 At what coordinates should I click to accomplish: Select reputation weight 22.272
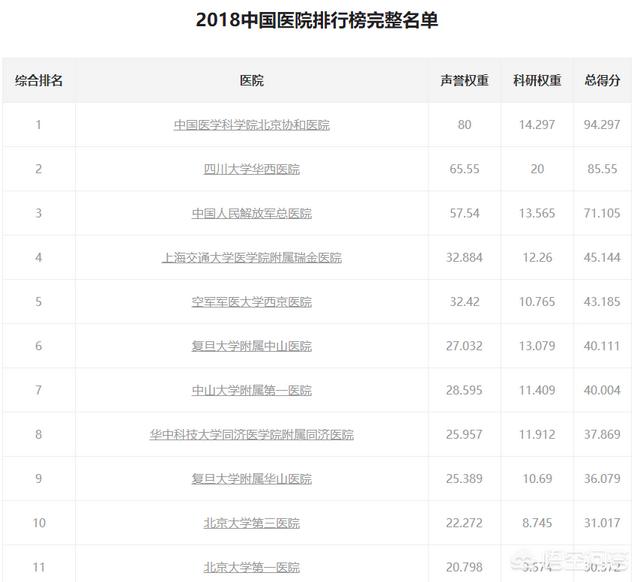464,523
